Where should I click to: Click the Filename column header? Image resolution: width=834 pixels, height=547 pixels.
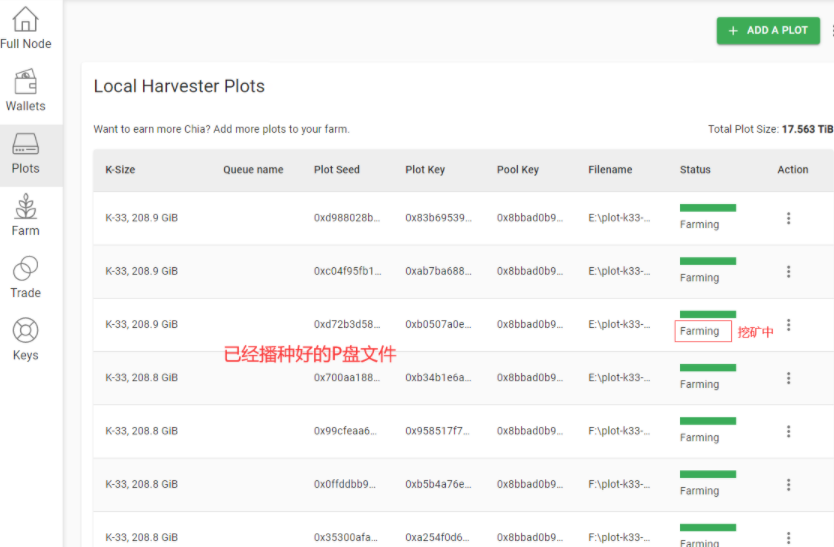coord(610,170)
